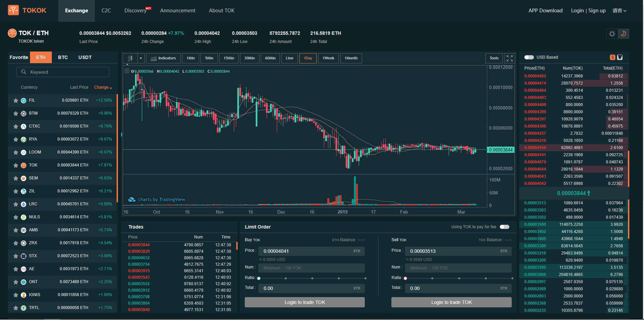644x321 pixels.
Task: Click the LOOM coin icon
Action: point(24,152)
